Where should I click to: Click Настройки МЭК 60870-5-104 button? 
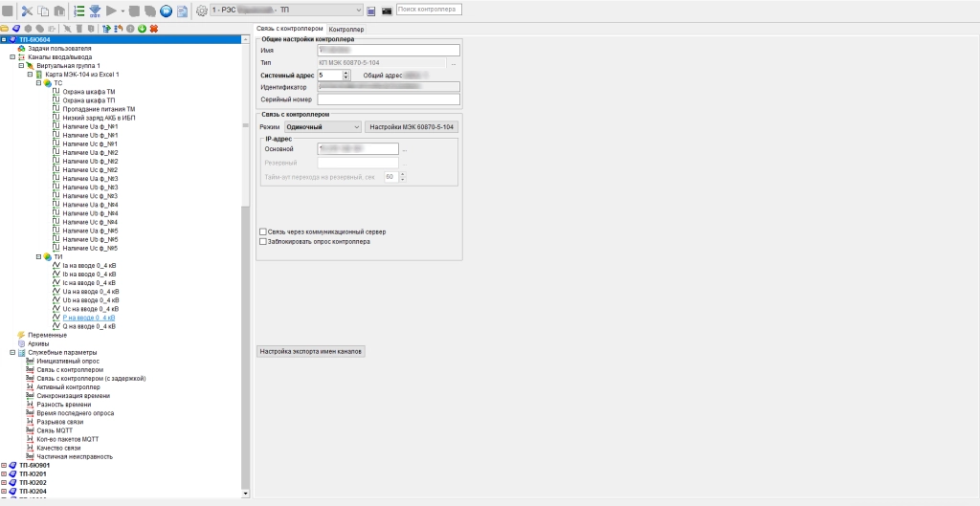click(x=412, y=127)
